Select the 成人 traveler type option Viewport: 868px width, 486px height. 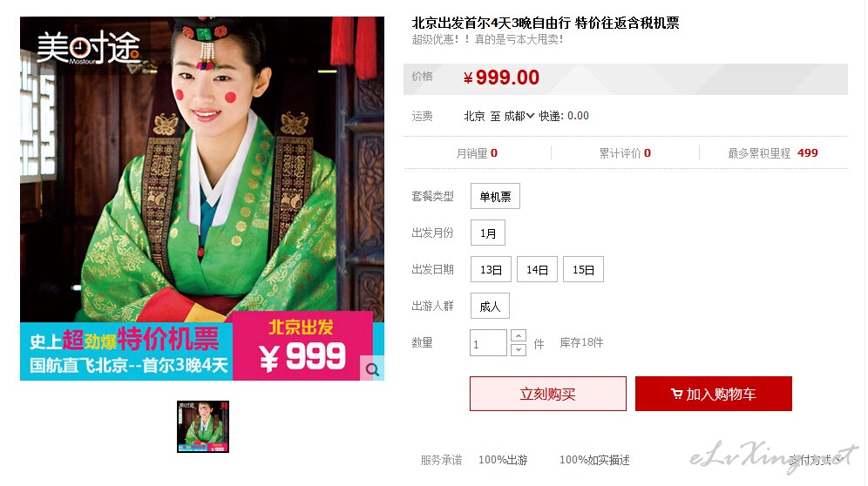tap(490, 306)
